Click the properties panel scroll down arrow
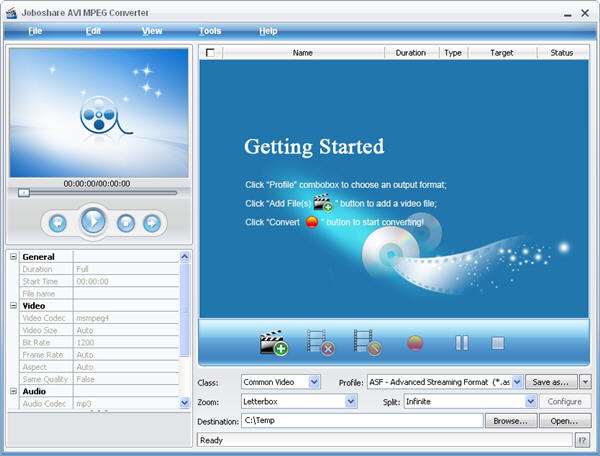 coord(184,402)
